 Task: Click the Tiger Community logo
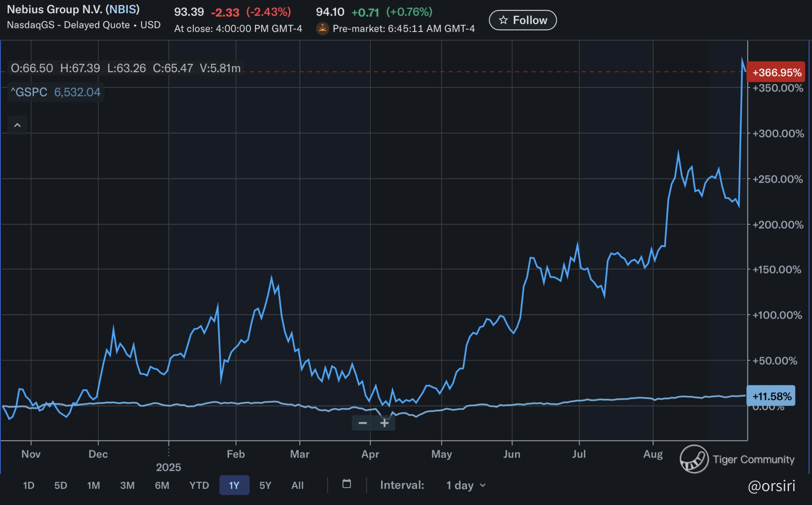(x=694, y=459)
